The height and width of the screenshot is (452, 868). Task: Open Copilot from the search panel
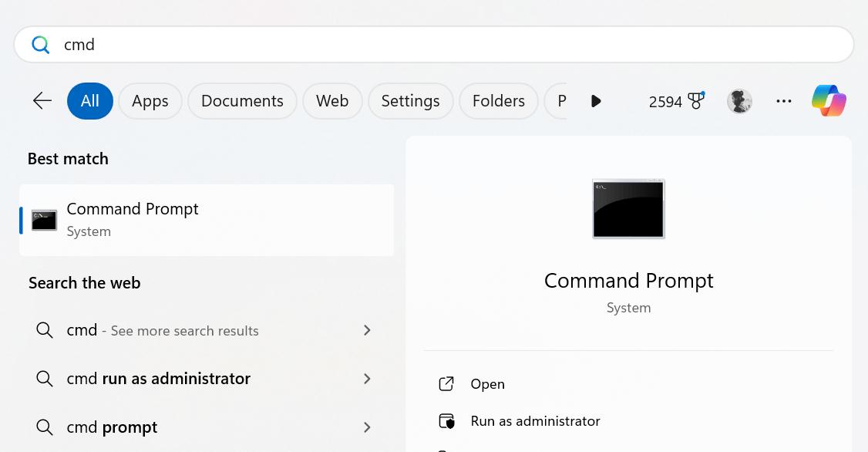tap(829, 100)
